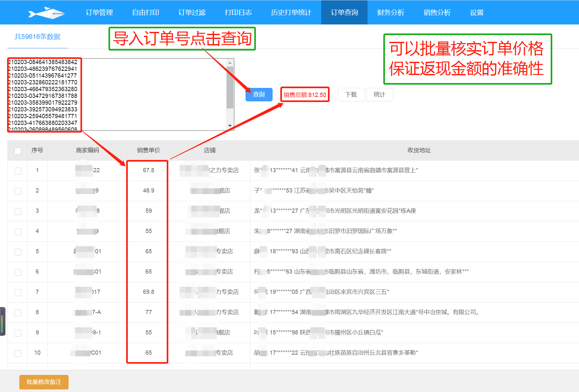Click the blue 查询 button
Image resolution: width=579 pixels, height=392 pixels.
(259, 95)
